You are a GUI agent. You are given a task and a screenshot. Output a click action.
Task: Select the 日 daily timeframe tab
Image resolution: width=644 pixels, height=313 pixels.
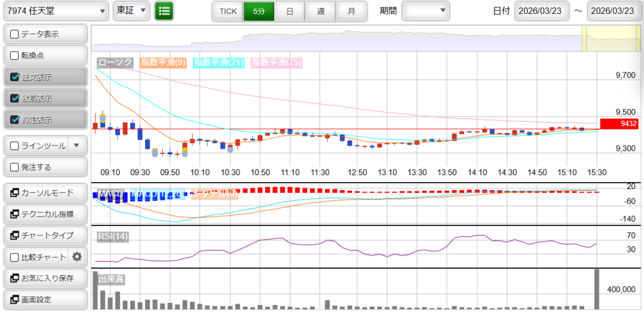289,11
